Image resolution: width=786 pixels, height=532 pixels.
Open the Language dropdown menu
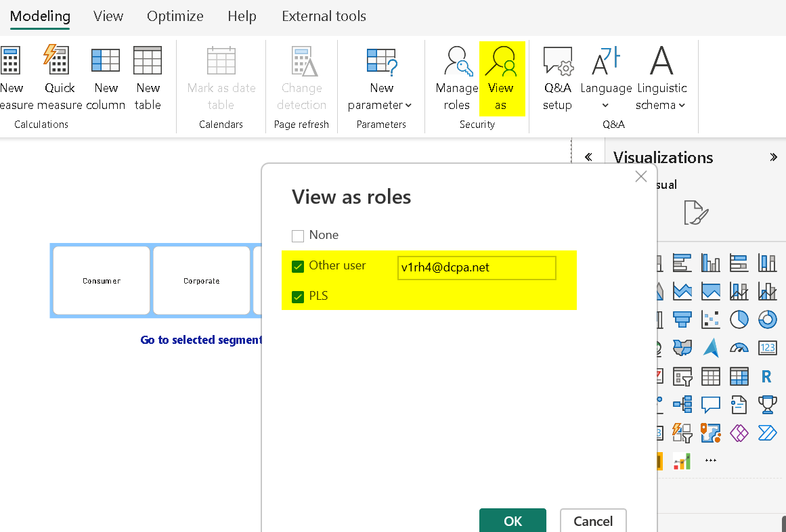point(605,105)
